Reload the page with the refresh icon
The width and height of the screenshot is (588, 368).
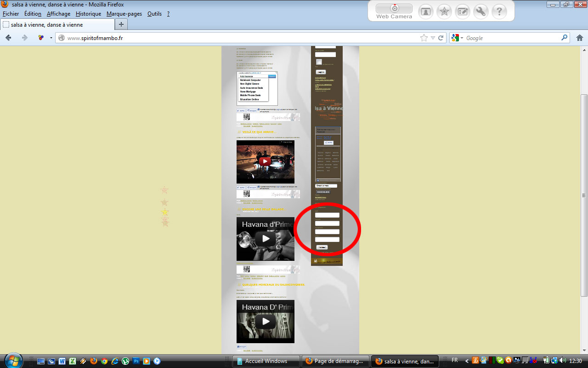coord(441,38)
